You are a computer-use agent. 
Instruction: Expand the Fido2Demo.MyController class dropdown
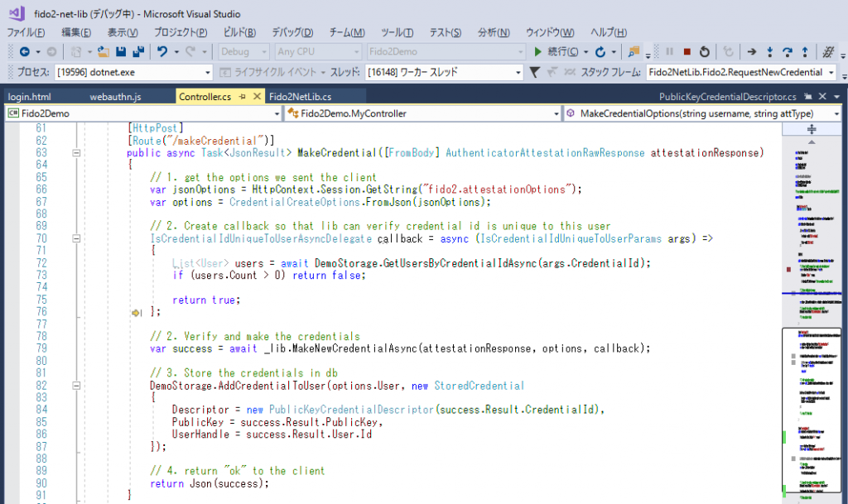coord(554,113)
